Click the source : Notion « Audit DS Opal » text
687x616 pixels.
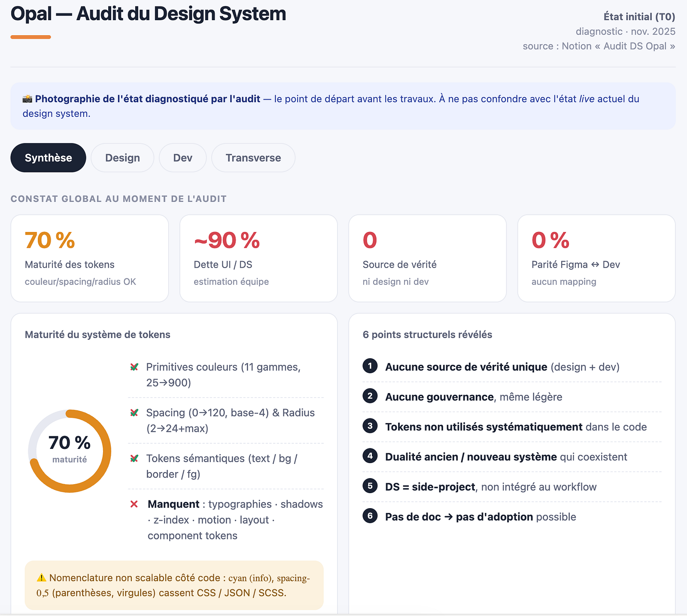pos(599,46)
